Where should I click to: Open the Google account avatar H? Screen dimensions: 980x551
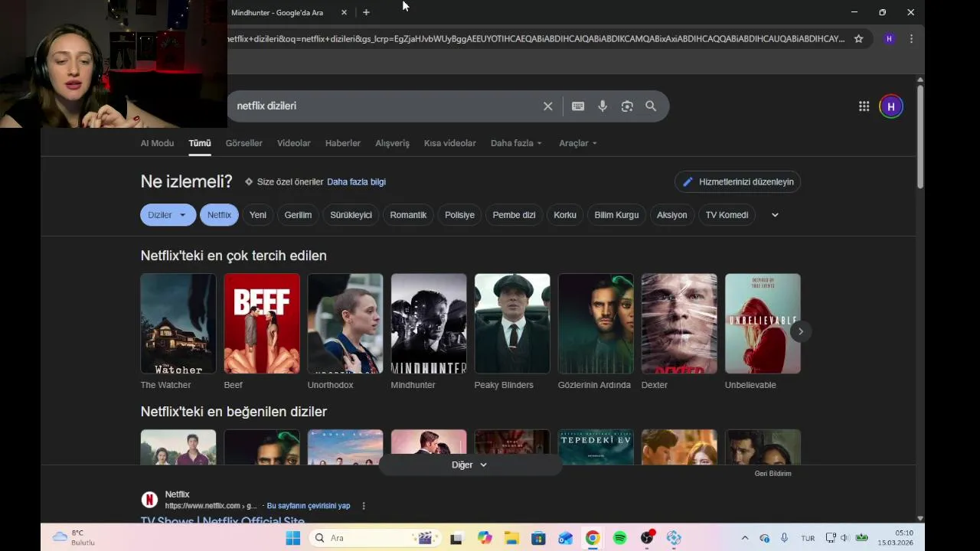pyautogui.click(x=890, y=106)
